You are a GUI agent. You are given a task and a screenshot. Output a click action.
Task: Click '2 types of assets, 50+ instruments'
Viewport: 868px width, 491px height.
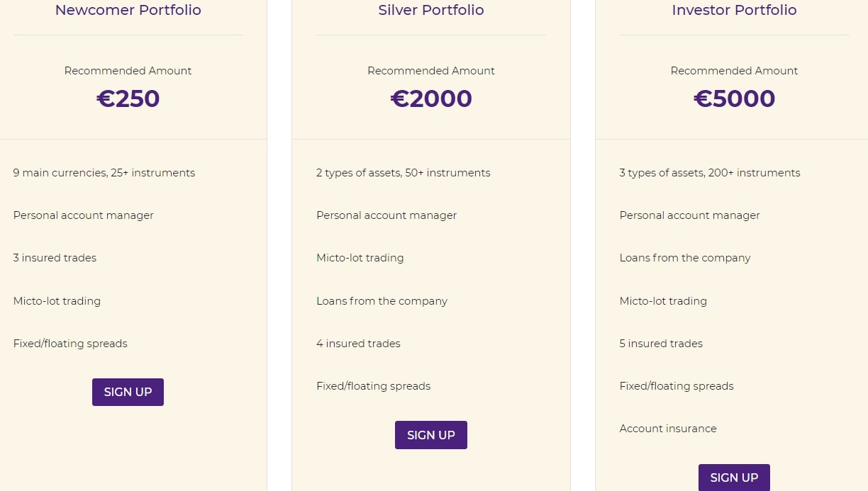404,173
